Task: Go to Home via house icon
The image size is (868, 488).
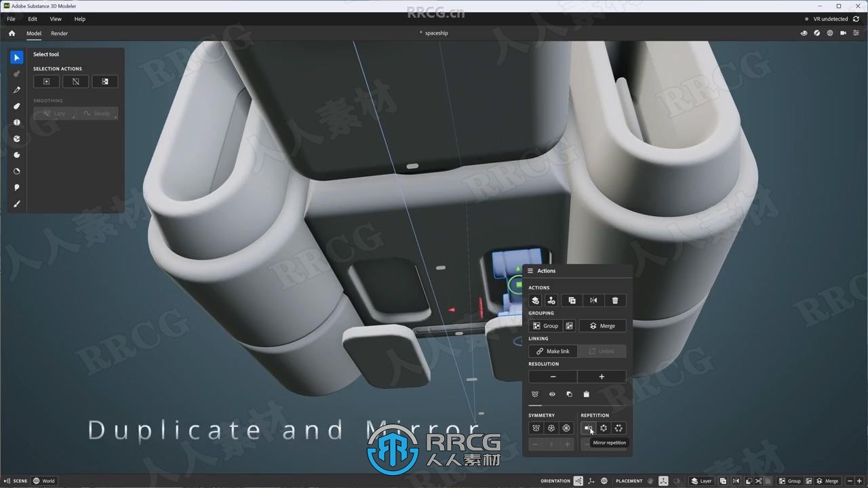Action: pyautogui.click(x=12, y=33)
